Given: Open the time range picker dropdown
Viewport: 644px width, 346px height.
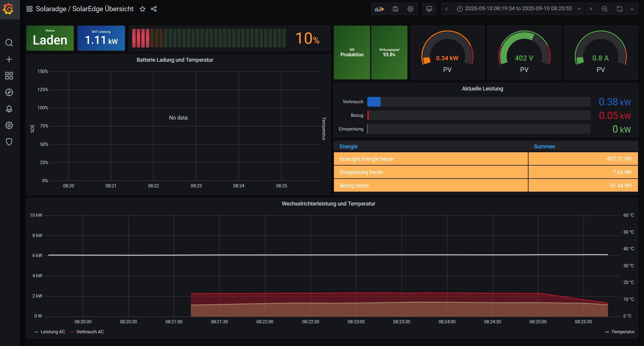Looking at the screenshot, I should point(518,9).
